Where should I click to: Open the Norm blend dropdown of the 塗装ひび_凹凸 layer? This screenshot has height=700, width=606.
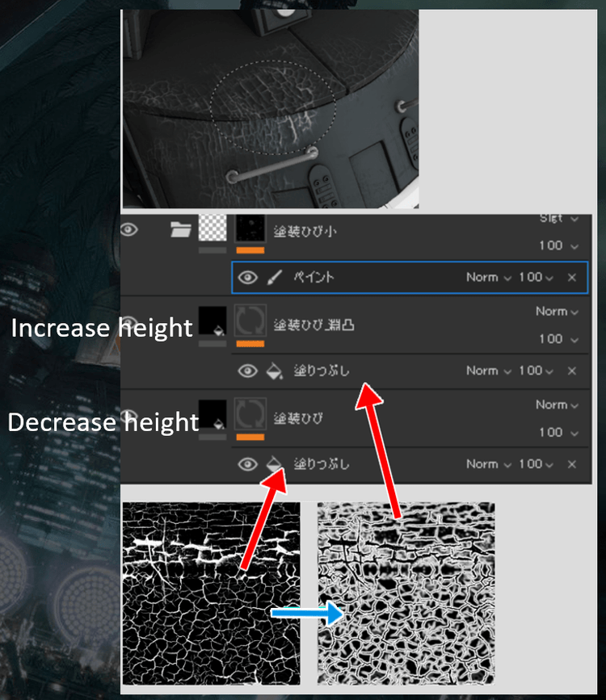pos(557,311)
